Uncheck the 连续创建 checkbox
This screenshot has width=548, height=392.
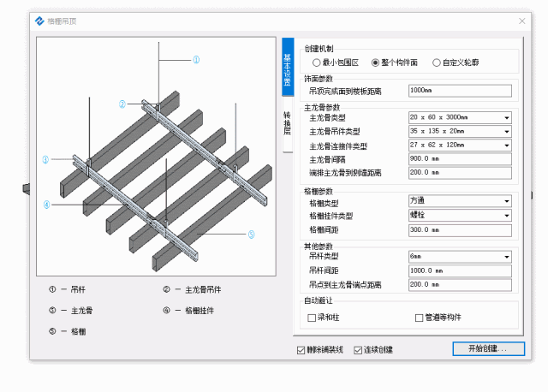[x=358, y=350]
